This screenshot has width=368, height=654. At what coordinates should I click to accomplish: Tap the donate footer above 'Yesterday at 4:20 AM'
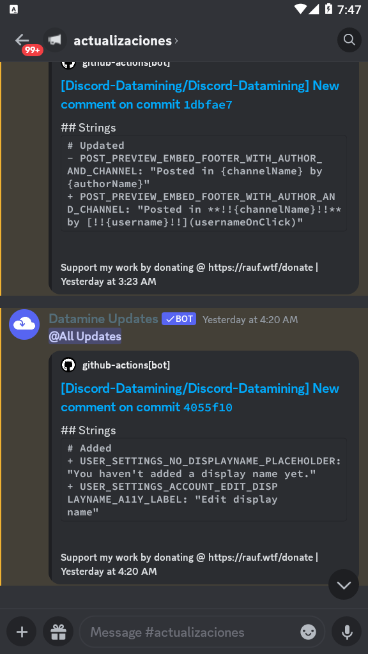tap(189, 558)
